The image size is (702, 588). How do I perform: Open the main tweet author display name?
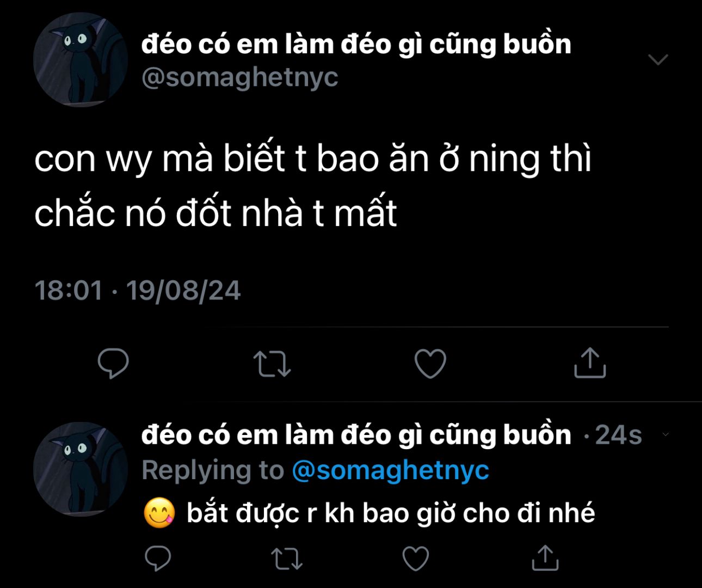356,44
